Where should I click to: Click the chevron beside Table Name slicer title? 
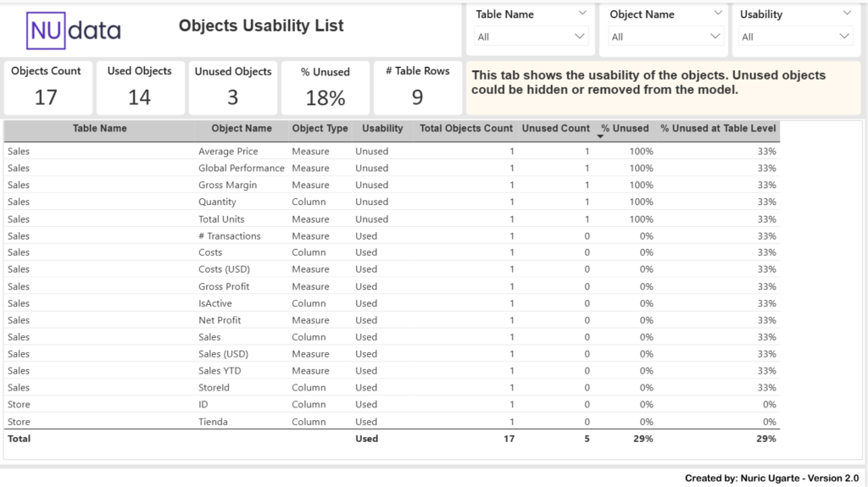coord(582,14)
